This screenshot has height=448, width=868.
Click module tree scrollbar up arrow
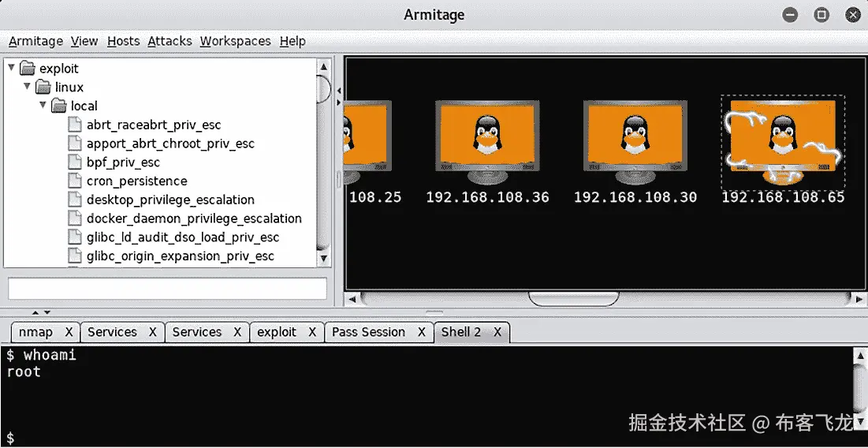pos(324,67)
